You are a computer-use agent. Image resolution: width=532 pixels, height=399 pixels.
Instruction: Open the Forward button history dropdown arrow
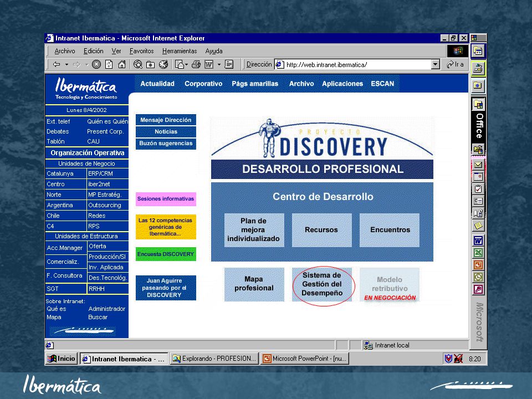pyautogui.click(x=86, y=64)
